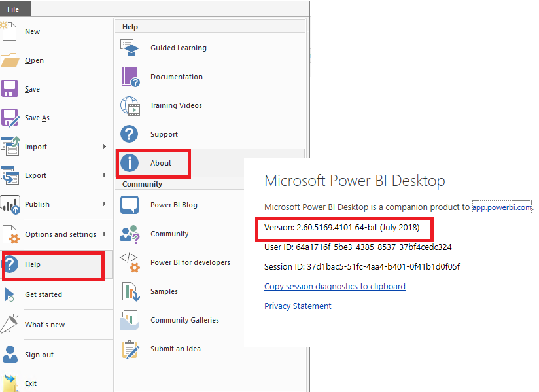The height and width of the screenshot is (392, 539).
Task: Open Training Videos help entry
Action: [x=176, y=105]
